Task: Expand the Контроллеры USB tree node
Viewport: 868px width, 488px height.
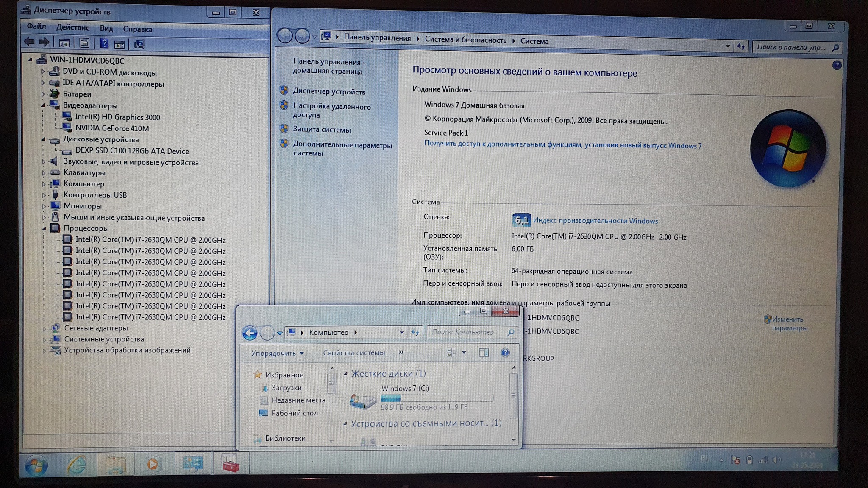Action: click(44, 195)
